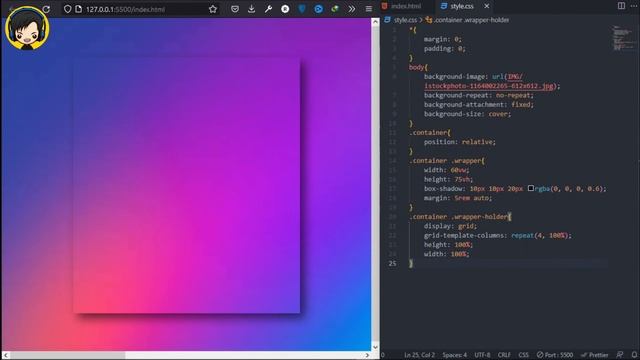Change line endings via CRLF
640x360 pixels.
point(504,355)
